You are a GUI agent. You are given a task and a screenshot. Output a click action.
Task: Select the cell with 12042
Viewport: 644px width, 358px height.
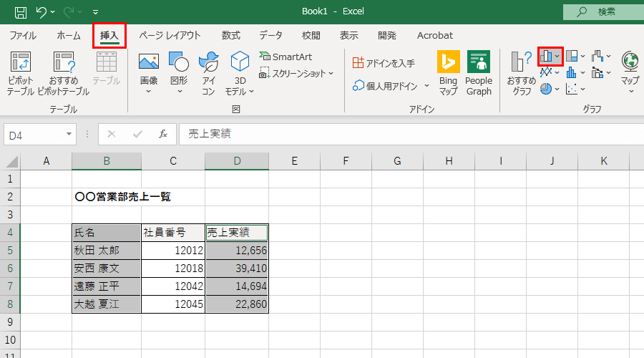click(x=173, y=286)
